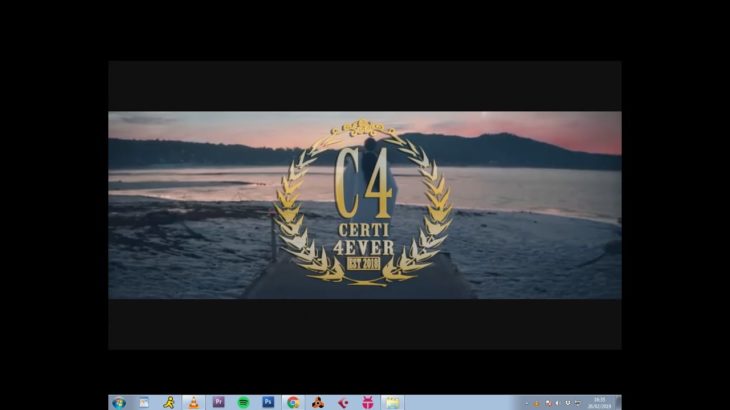Viewport: 730px width, 410px height.
Task: Open Adobe Premiere Pro from taskbar
Action: click(x=218, y=402)
